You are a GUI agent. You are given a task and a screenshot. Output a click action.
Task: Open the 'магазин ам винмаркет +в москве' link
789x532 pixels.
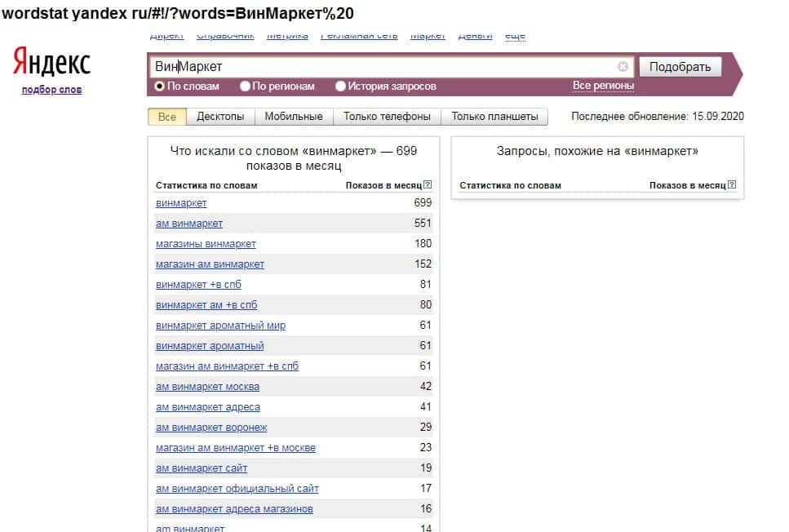click(236, 448)
